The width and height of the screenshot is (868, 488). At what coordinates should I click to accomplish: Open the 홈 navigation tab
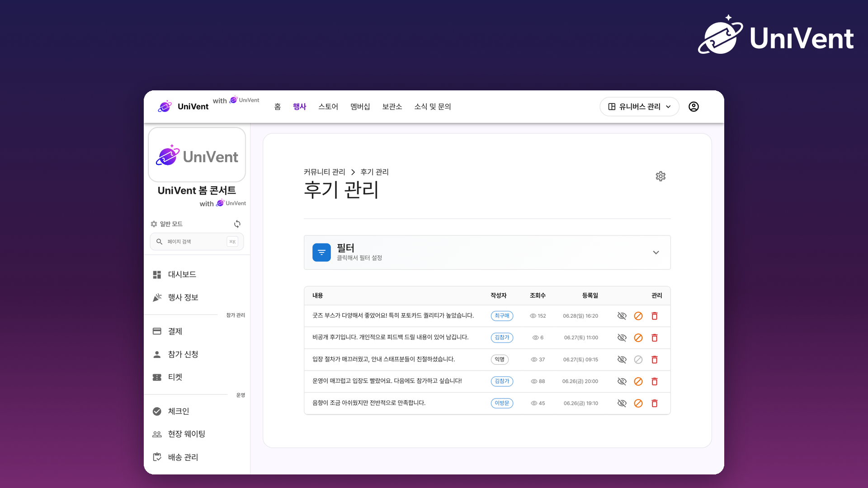[x=278, y=107]
